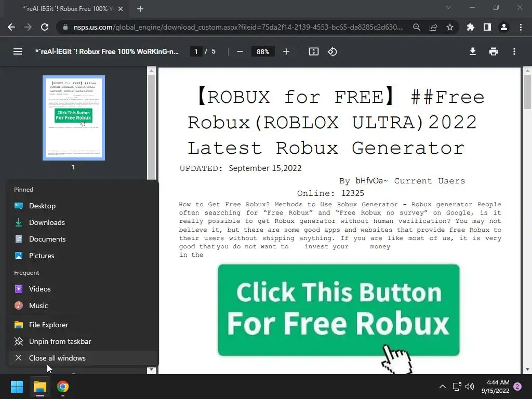The image size is (532, 399).
Task: Open Chrome extensions puzzle icon
Action: pos(471,27)
